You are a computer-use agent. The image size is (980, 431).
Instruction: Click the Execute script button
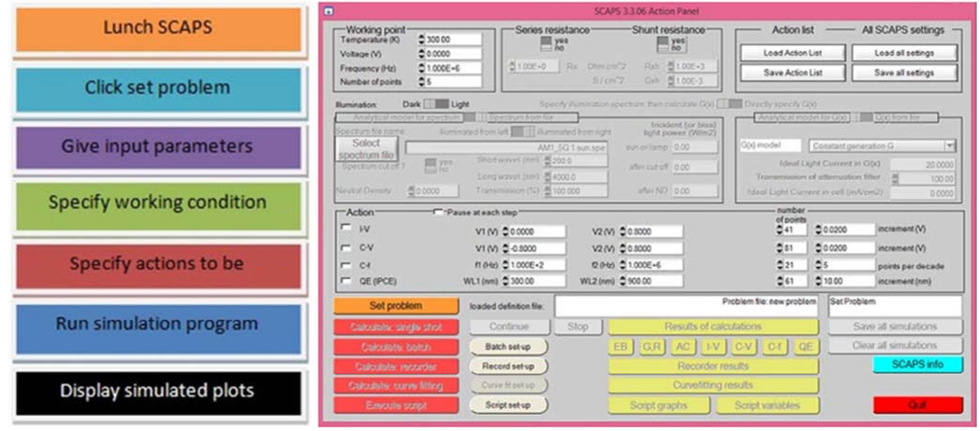pos(396,405)
